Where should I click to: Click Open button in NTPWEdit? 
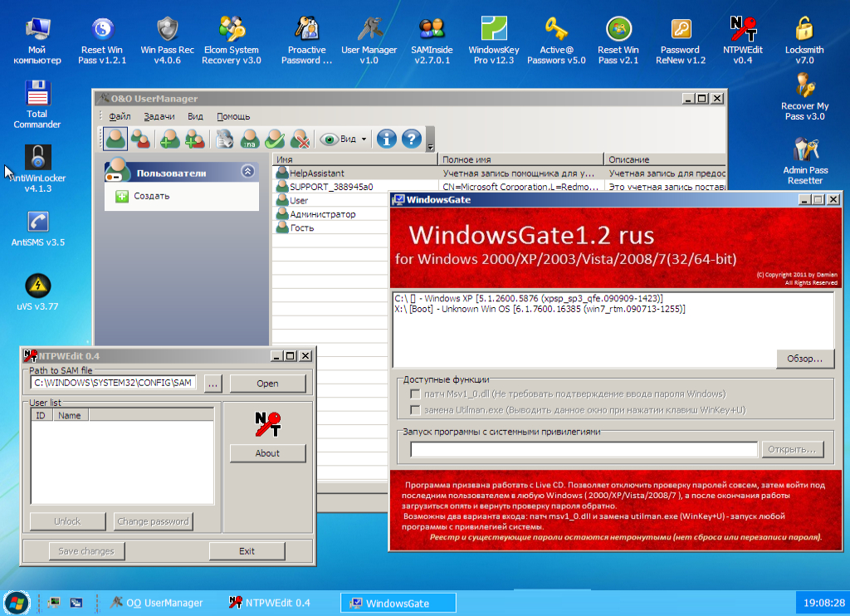tap(268, 384)
